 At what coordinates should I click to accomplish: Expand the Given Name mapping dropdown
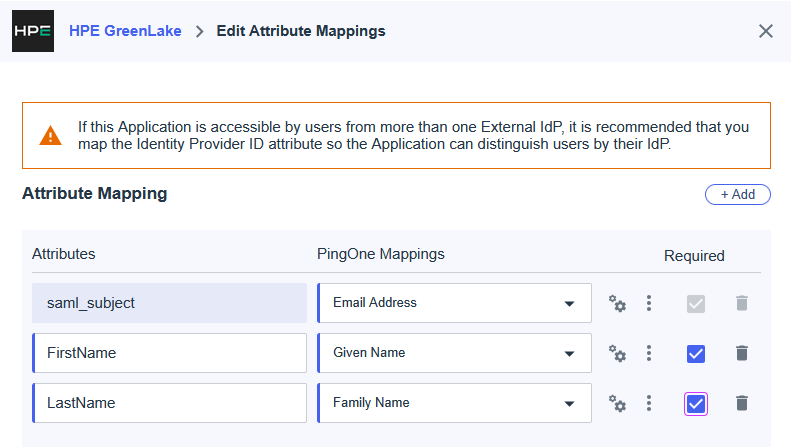pos(568,353)
